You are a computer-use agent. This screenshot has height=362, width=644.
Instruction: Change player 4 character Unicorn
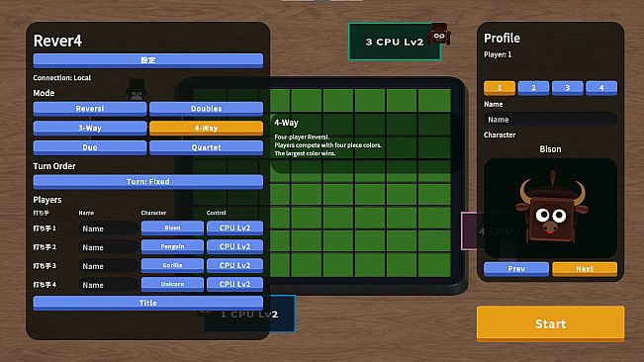pyautogui.click(x=172, y=285)
